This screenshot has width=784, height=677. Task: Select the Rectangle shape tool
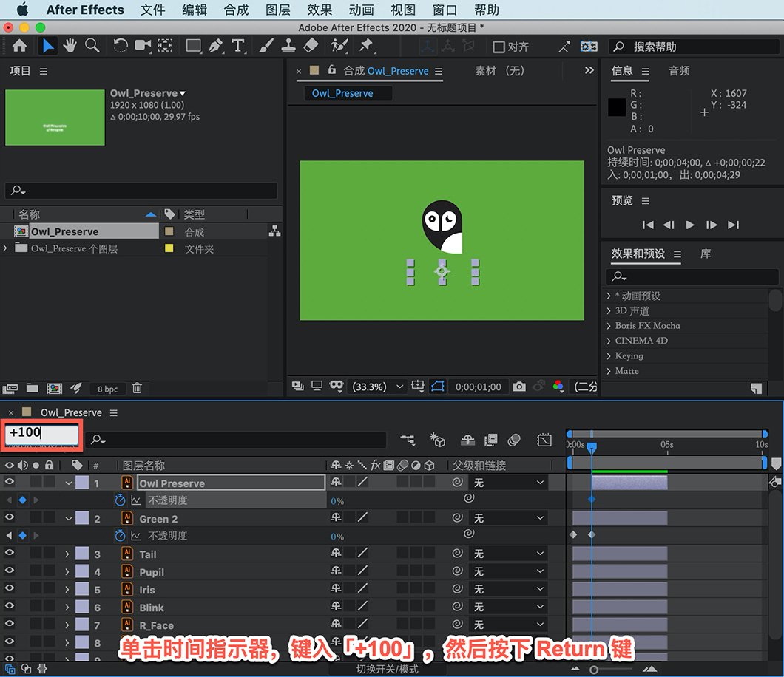point(193,46)
